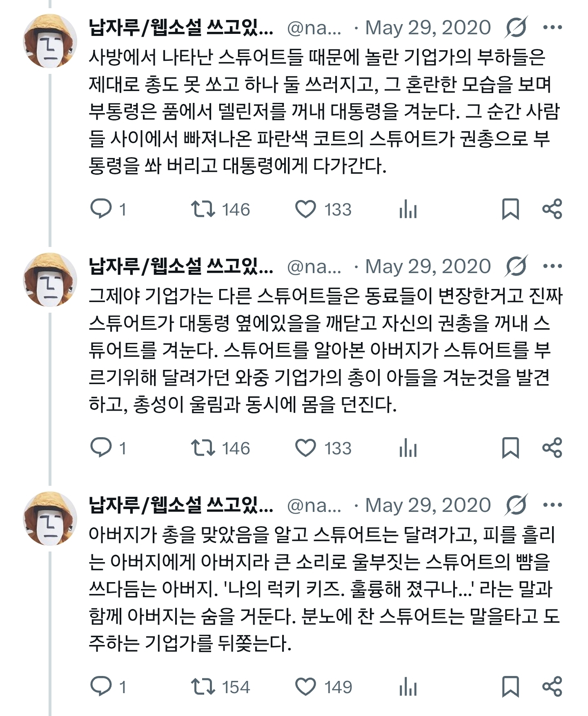Click the May 29, 2020 date on third tweet
588x716 pixels.
coord(428,505)
